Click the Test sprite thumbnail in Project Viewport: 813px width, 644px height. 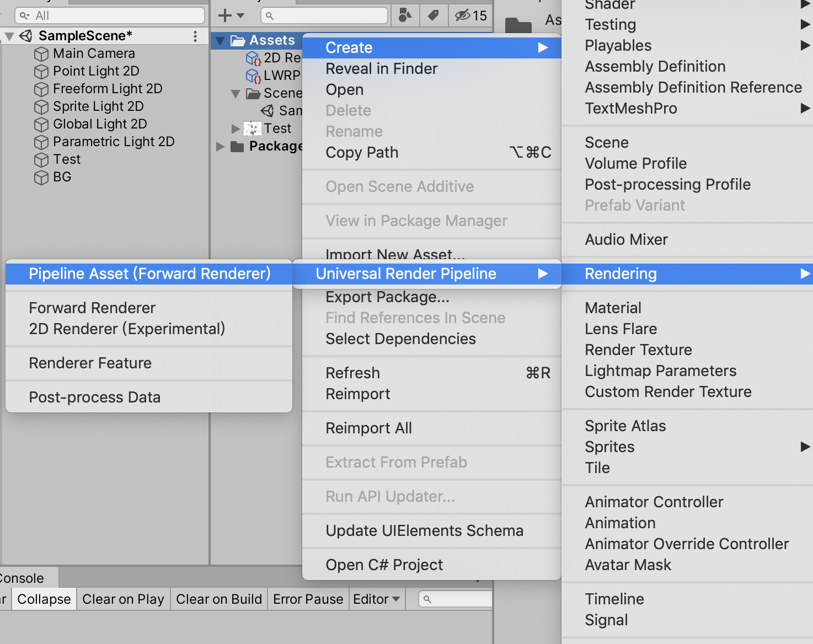click(253, 128)
